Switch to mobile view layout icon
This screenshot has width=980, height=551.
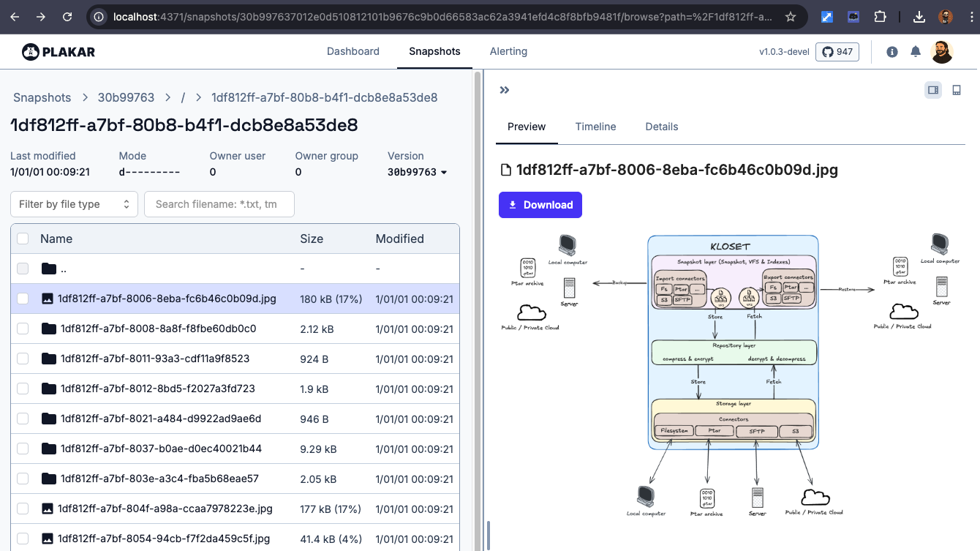pyautogui.click(x=956, y=90)
